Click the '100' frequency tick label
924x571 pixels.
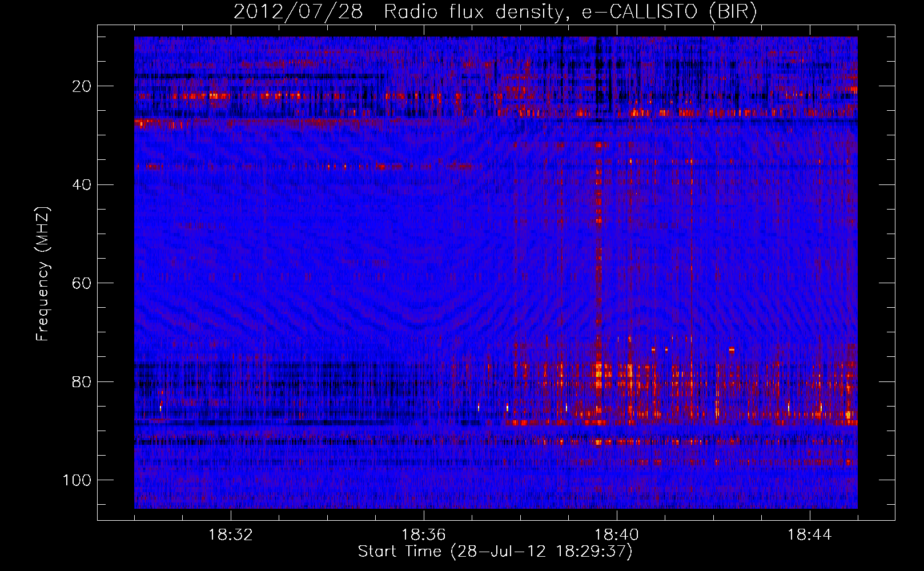[77, 480]
